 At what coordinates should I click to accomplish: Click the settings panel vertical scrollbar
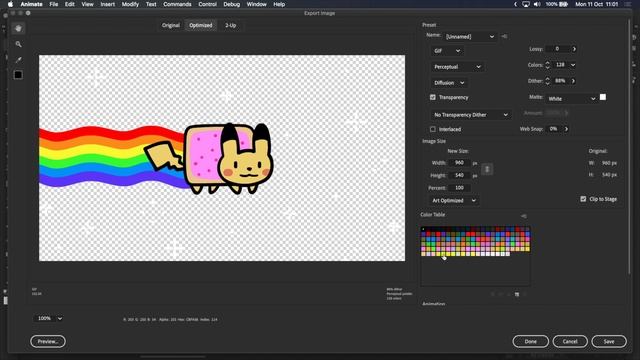point(629,147)
